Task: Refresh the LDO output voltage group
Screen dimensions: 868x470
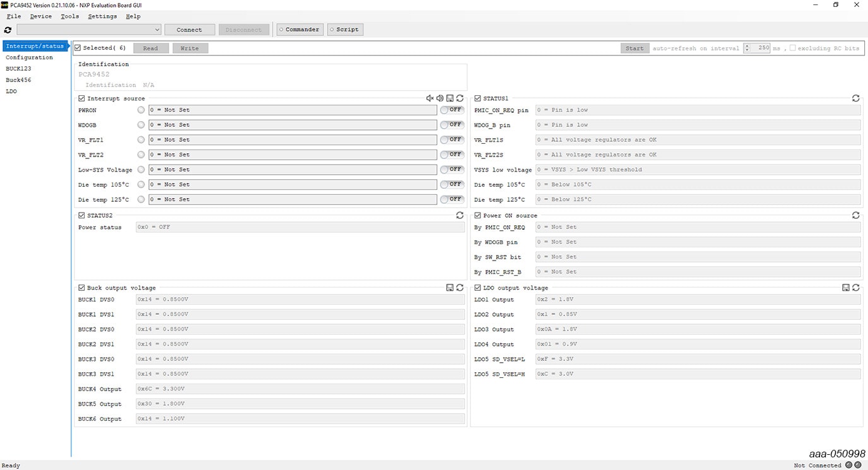Action: 855,288
